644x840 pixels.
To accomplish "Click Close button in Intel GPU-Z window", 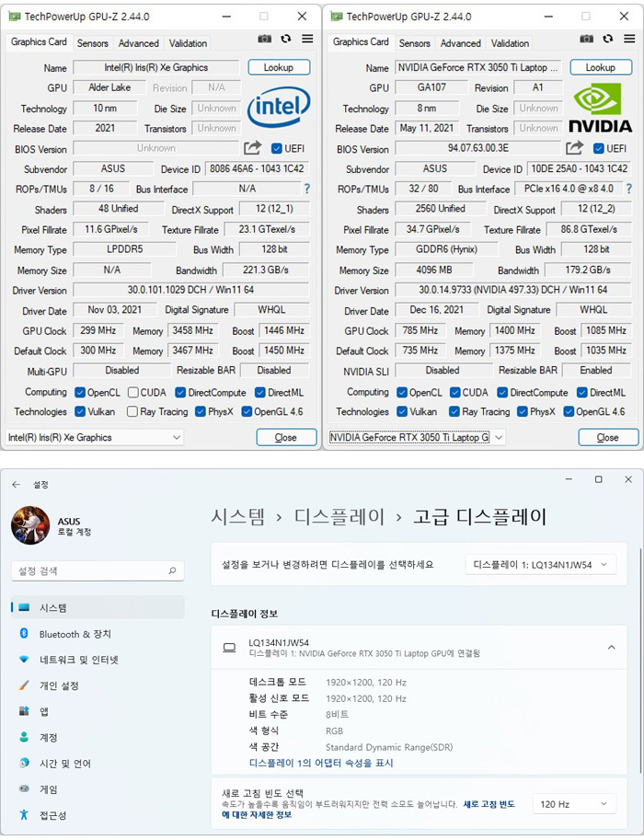I will tap(286, 437).
